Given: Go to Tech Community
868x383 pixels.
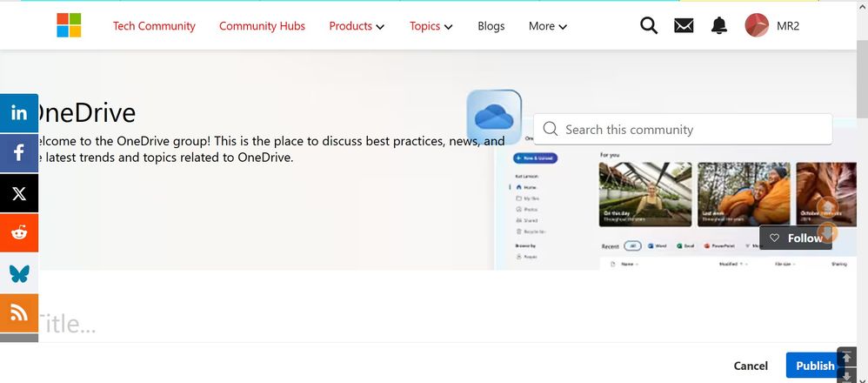Looking at the screenshot, I should click(x=154, y=26).
